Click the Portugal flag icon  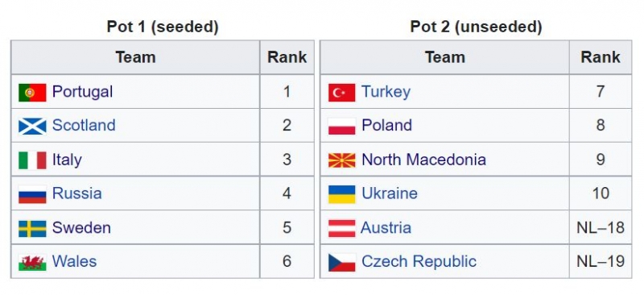(x=32, y=93)
